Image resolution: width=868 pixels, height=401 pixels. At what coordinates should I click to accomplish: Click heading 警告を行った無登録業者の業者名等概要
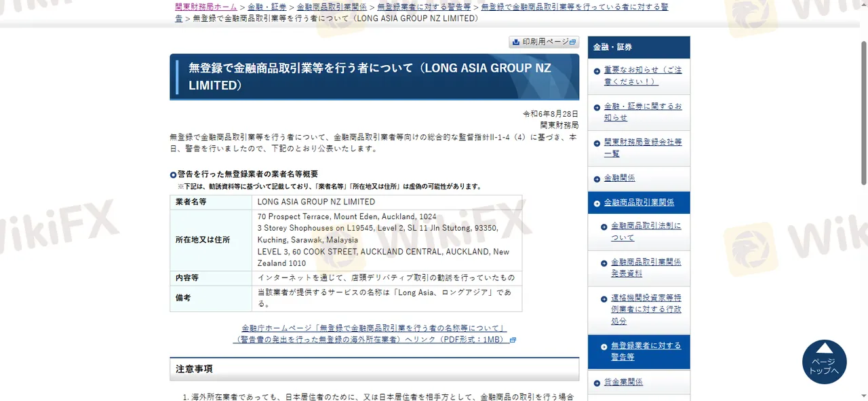[x=248, y=174]
